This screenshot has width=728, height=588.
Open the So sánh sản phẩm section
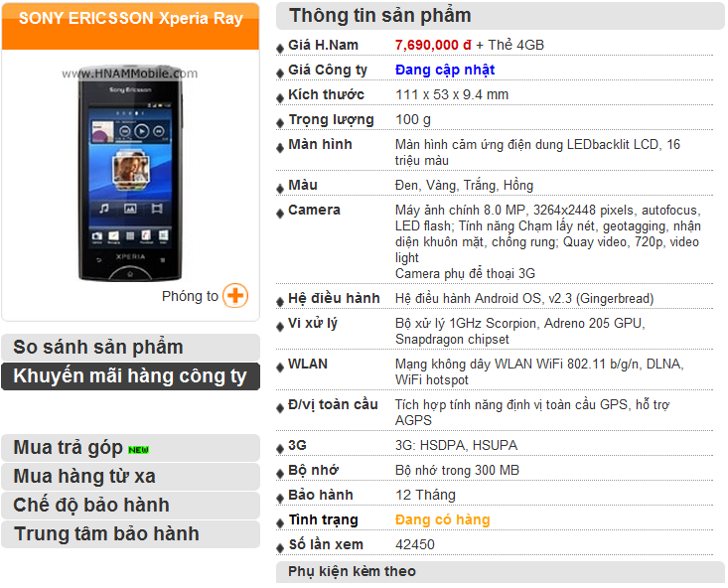[130, 348]
